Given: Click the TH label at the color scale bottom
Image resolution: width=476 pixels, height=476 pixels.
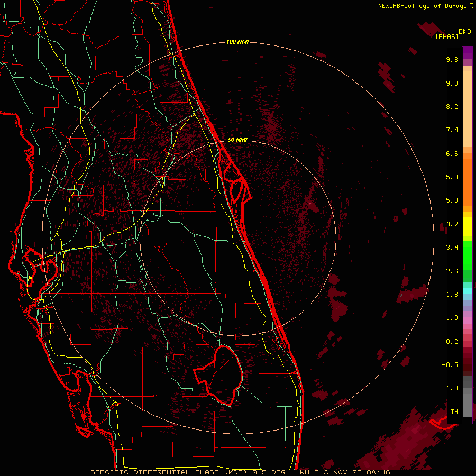Looking at the screenshot, I should 454,412.
